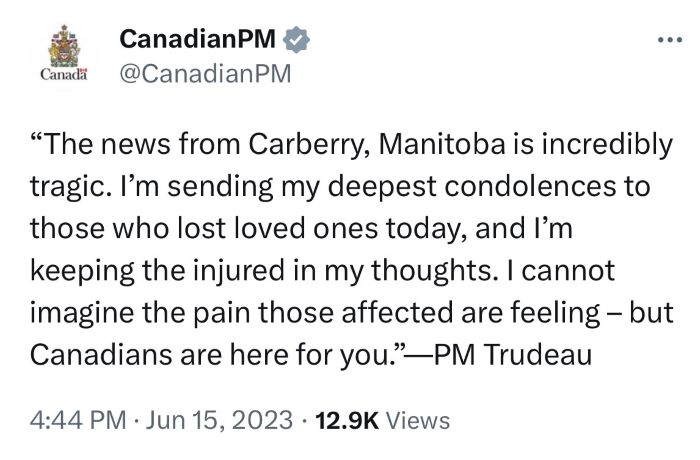
Task: Select the word tragic in the post
Action: tap(71, 188)
